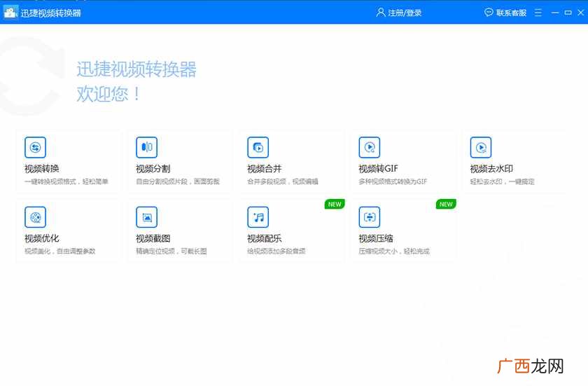Image resolution: width=588 pixels, height=386 pixels.
Task: Click the 联系客服 customer service link
Action: [511, 13]
